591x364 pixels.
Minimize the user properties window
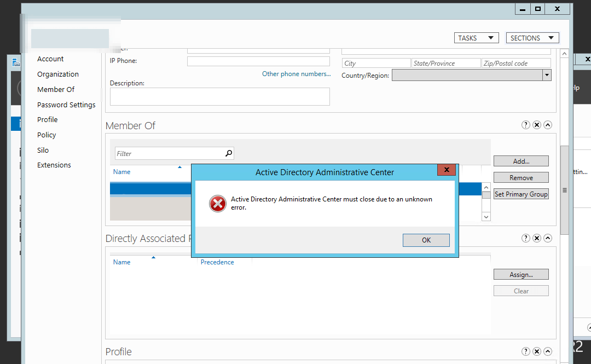pos(523,9)
